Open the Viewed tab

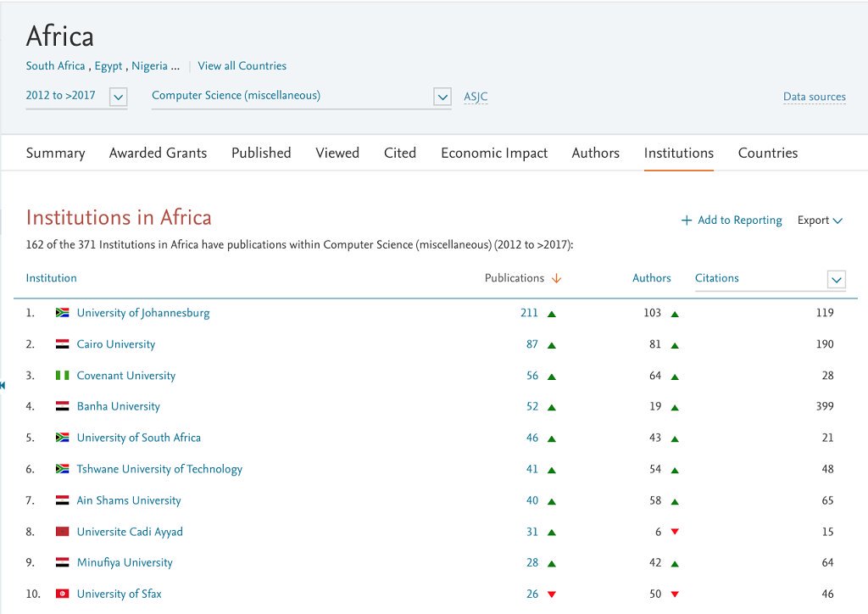click(x=337, y=153)
